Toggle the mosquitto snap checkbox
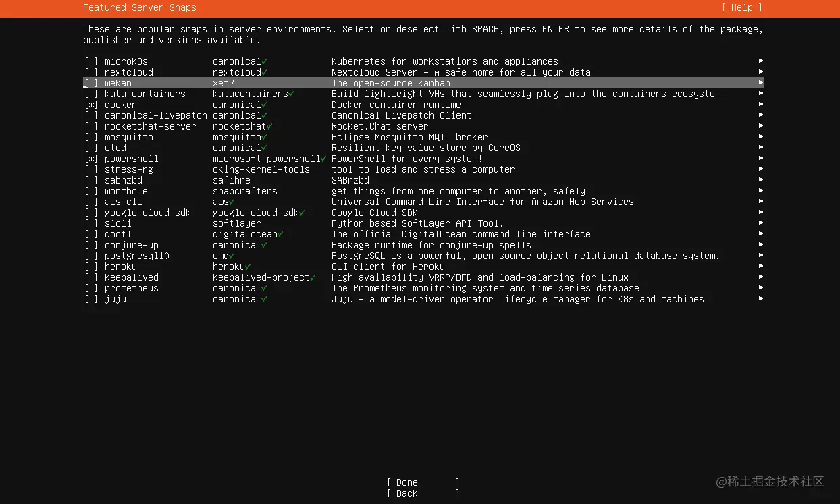The image size is (840, 504). click(x=91, y=137)
